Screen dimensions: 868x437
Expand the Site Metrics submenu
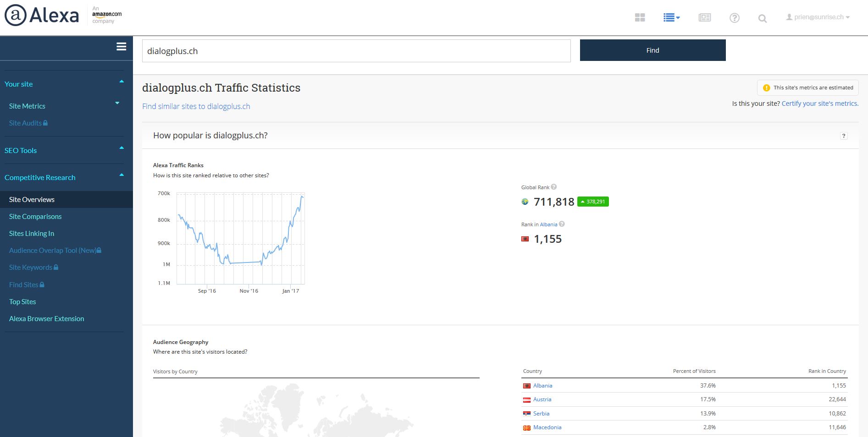point(117,104)
